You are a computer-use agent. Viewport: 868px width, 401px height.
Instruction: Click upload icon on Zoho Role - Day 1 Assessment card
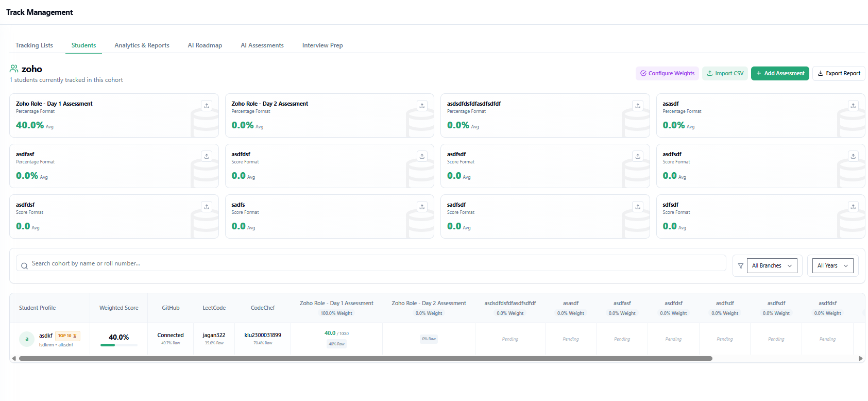coord(207,106)
